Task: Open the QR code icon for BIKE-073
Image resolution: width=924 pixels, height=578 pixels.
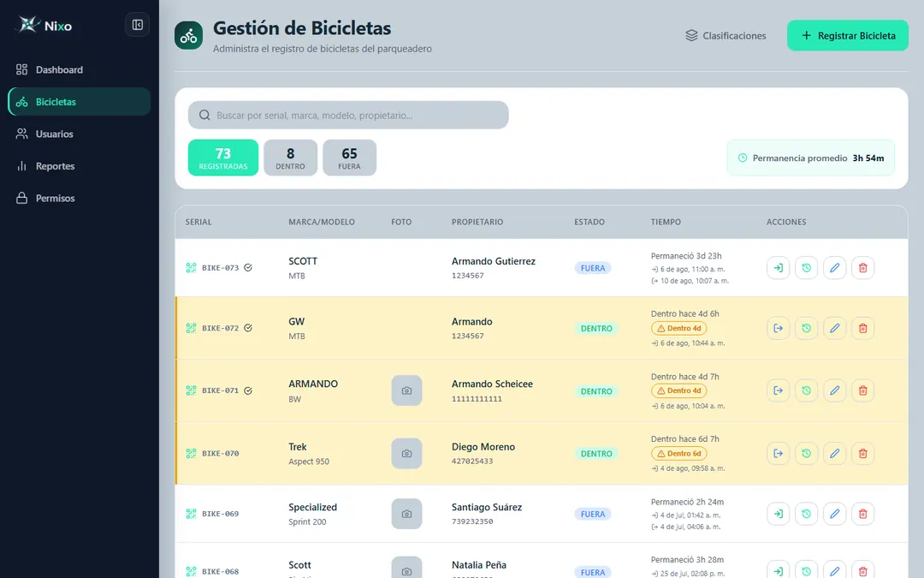Action: pyautogui.click(x=191, y=268)
